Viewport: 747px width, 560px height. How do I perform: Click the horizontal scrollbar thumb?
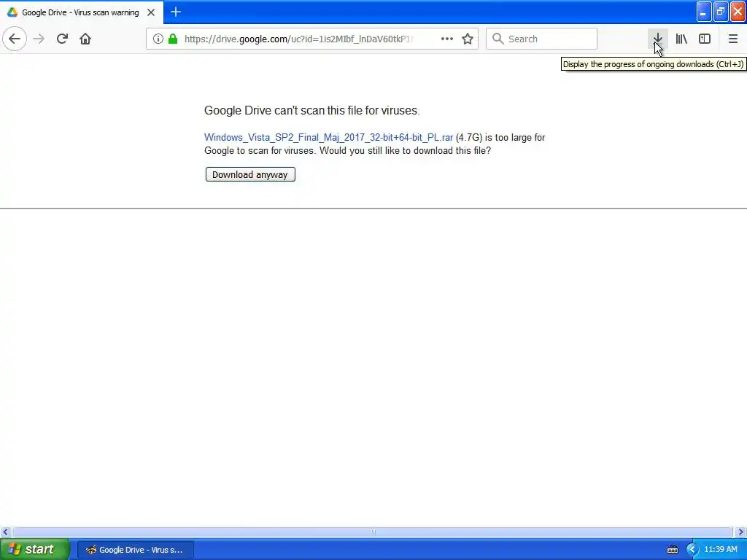click(373, 532)
